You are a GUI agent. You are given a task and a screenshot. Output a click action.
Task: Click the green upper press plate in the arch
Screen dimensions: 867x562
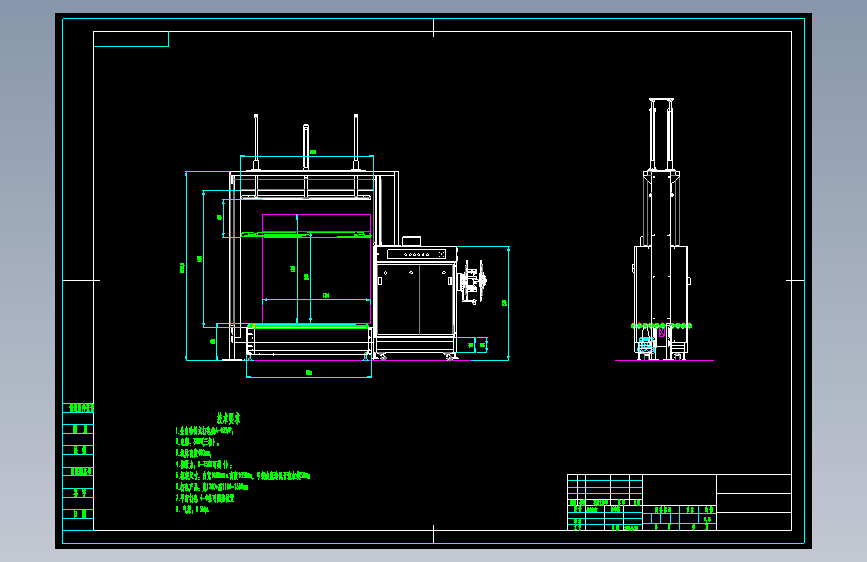pyautogui.click(x=306, y=235)
